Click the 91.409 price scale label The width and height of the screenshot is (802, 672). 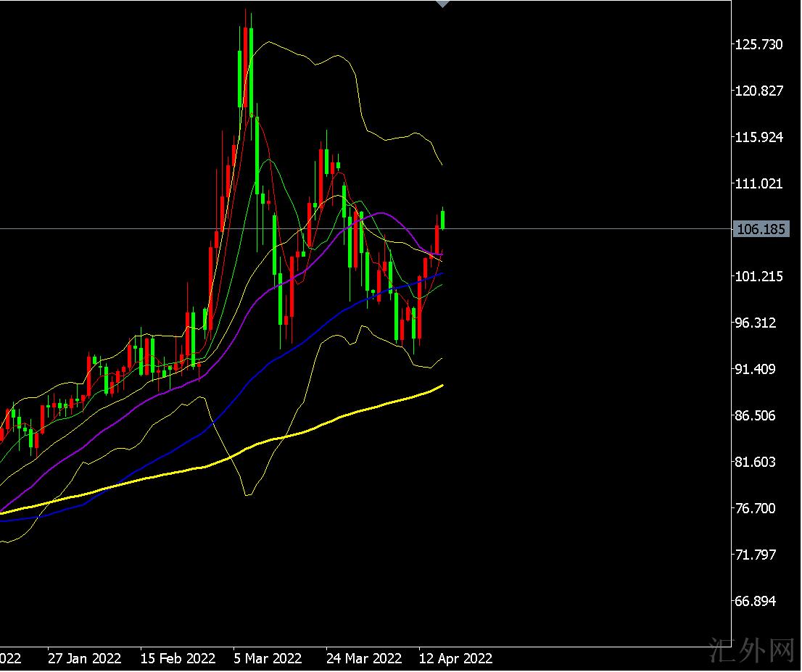point(758,369)
